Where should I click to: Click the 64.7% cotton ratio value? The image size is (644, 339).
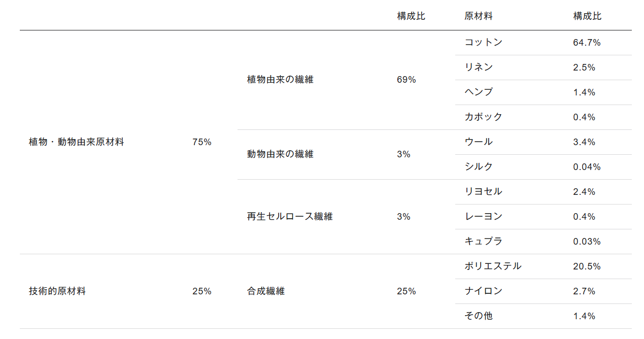587,43
